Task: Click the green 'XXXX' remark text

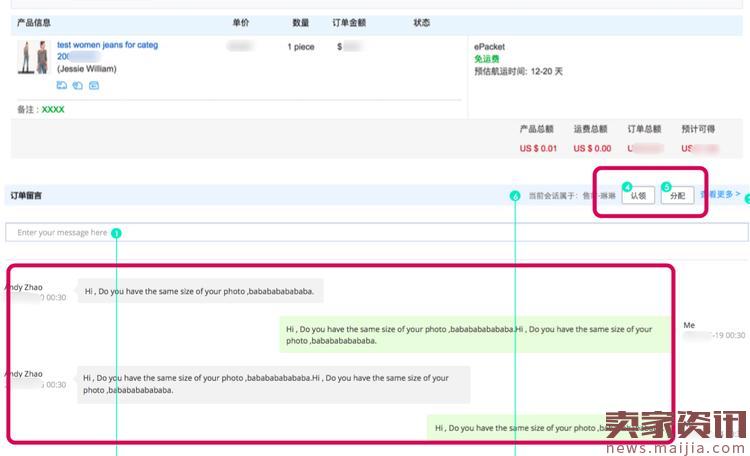Action: pos(53,110)
